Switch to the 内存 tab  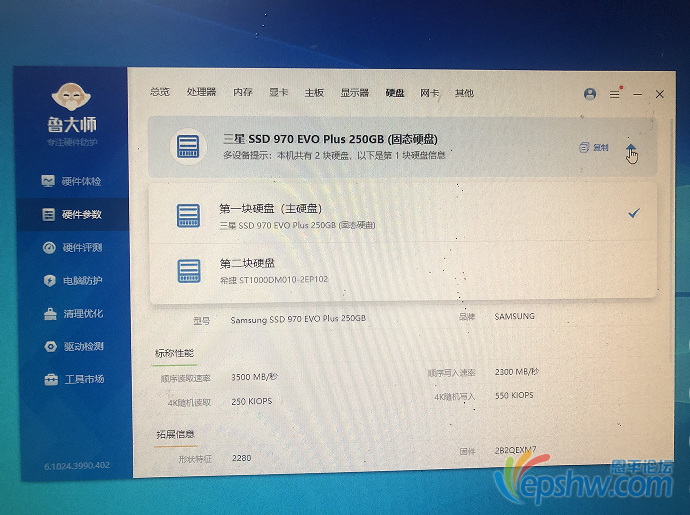[242, 92]
